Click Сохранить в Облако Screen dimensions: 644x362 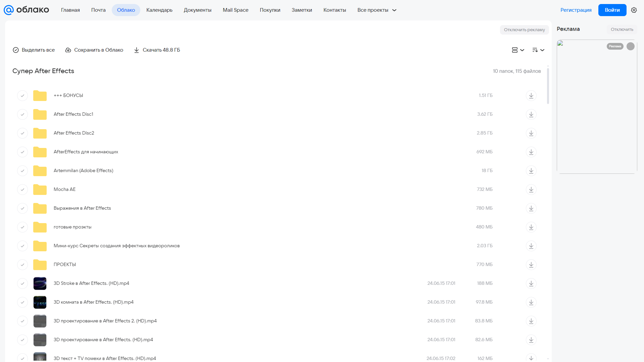(94, 50)
